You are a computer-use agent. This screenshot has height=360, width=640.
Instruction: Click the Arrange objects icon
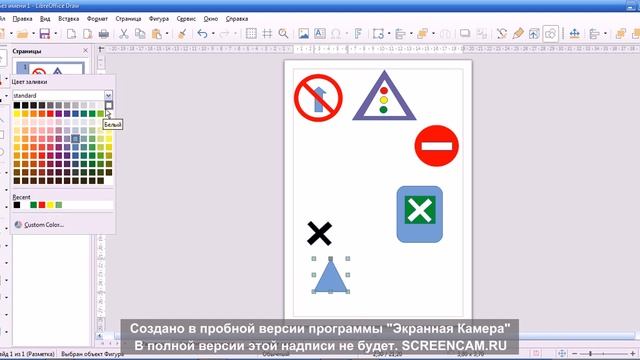tap(422, 33)
